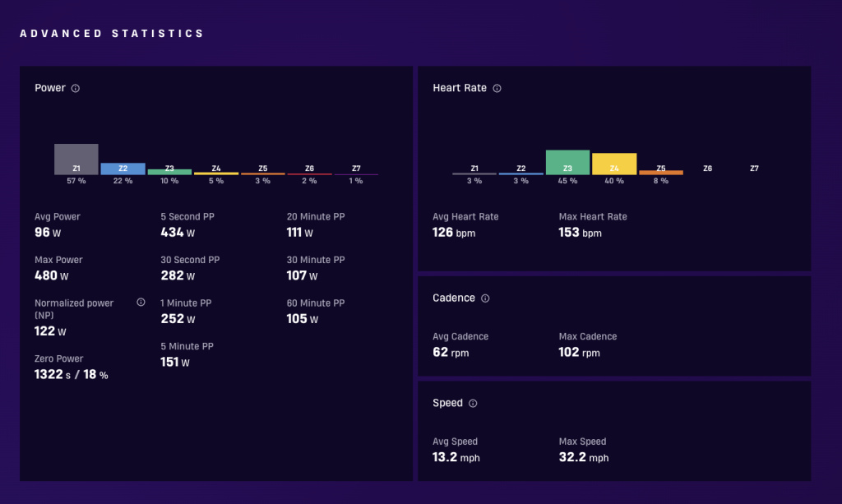Select the Power Z2 blue bar
The height and width of the screenshot is (504, 842).
(x=123, y=169)
